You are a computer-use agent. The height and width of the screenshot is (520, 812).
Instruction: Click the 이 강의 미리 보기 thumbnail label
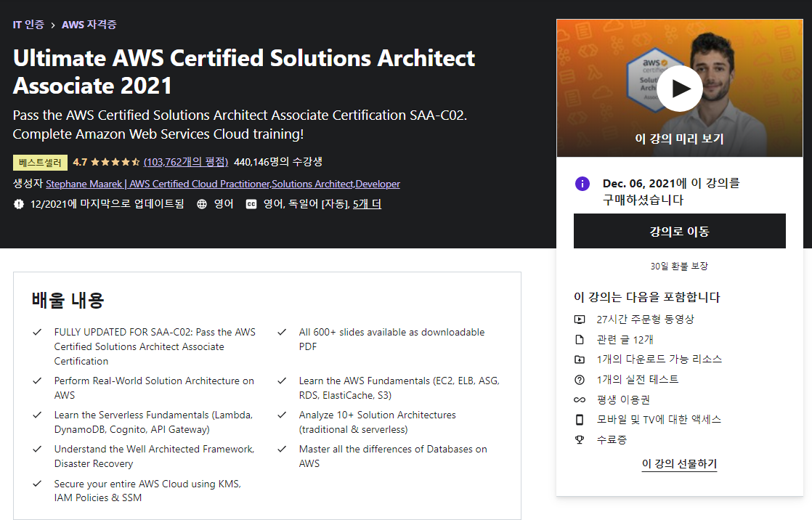click(x=679, y=139)
